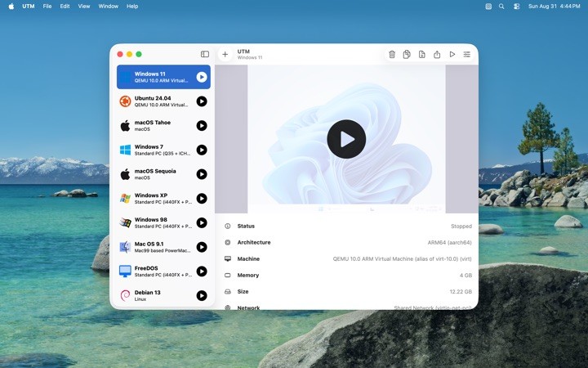Open VM settings sliders icon

point(467,55)
